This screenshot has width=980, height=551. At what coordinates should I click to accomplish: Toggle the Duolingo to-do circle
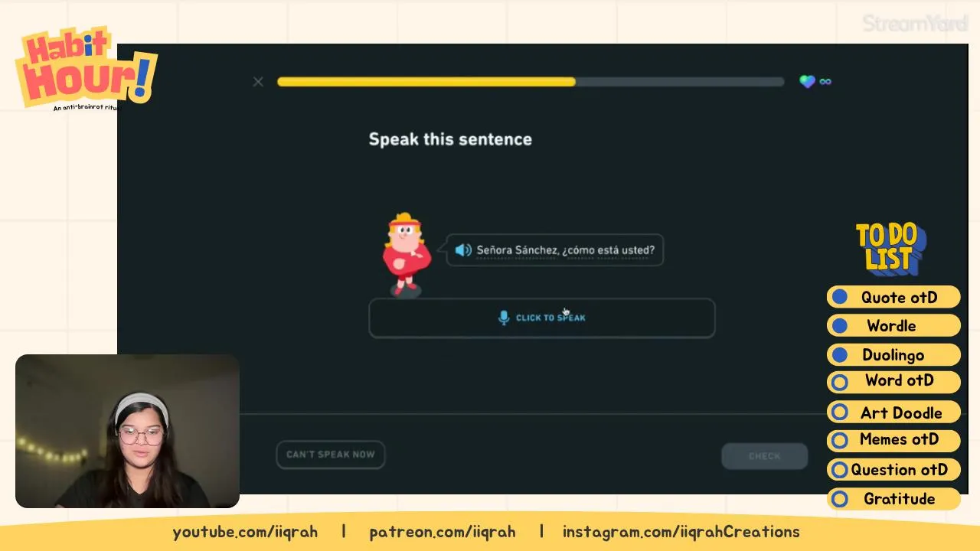tap(840, 355)
